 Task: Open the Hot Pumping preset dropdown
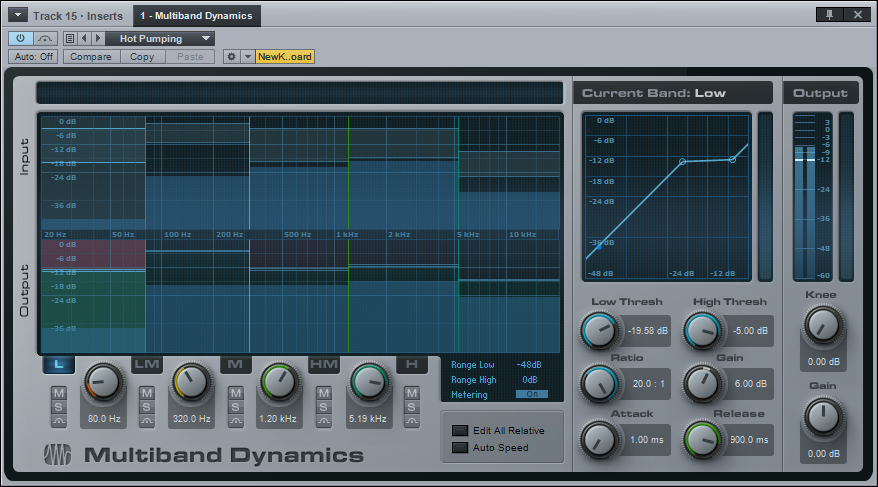click(x=160, y=39)
